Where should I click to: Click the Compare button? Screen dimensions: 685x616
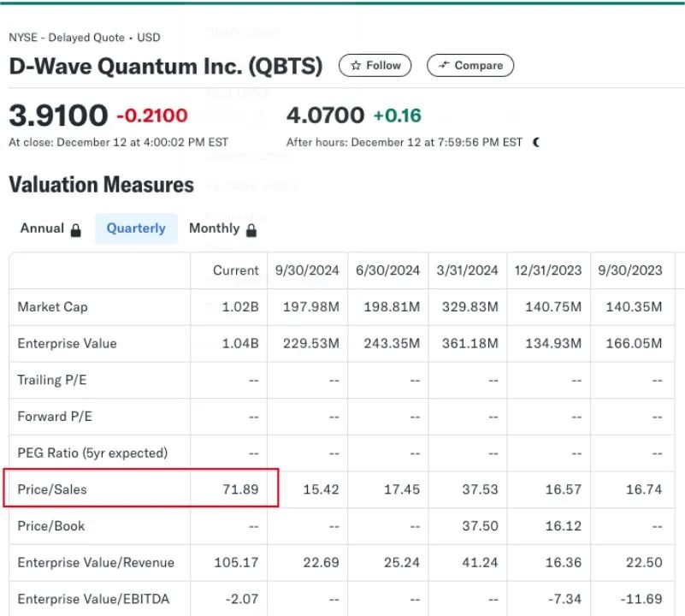pyautogui.click(x=469, y=66)
